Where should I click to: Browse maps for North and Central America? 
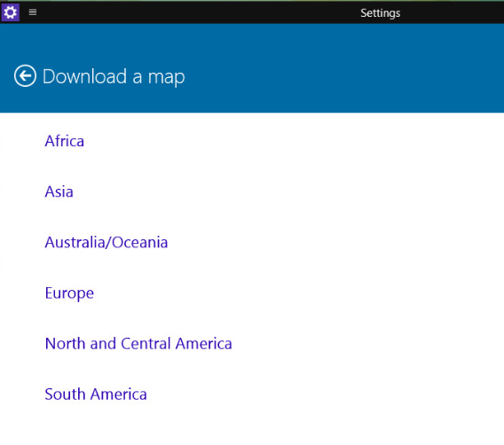pyautogui.click(x=138, y=344)
